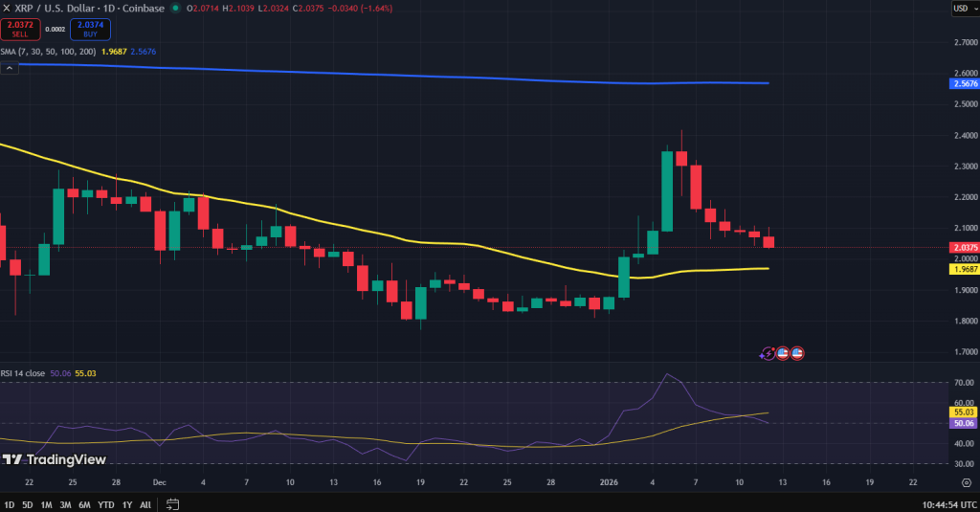This screenshot has height=512, width=980.
Task: Click the 0.0002 spread value
Action: 55,30
